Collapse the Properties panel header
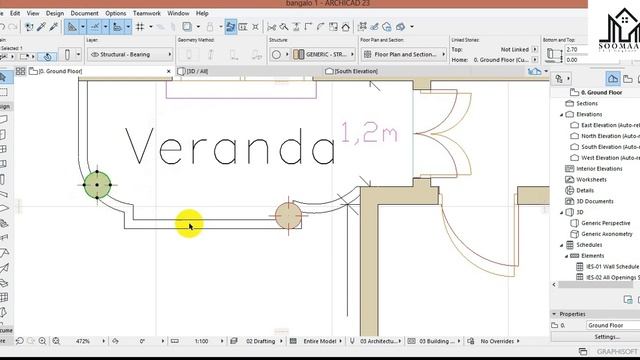The image size is (640, 360). click(554, 314)
